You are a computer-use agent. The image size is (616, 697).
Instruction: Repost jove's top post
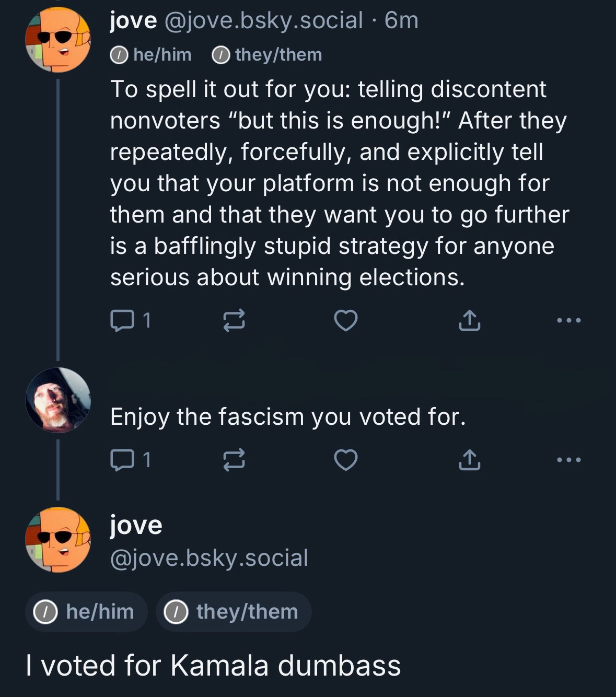234,320
